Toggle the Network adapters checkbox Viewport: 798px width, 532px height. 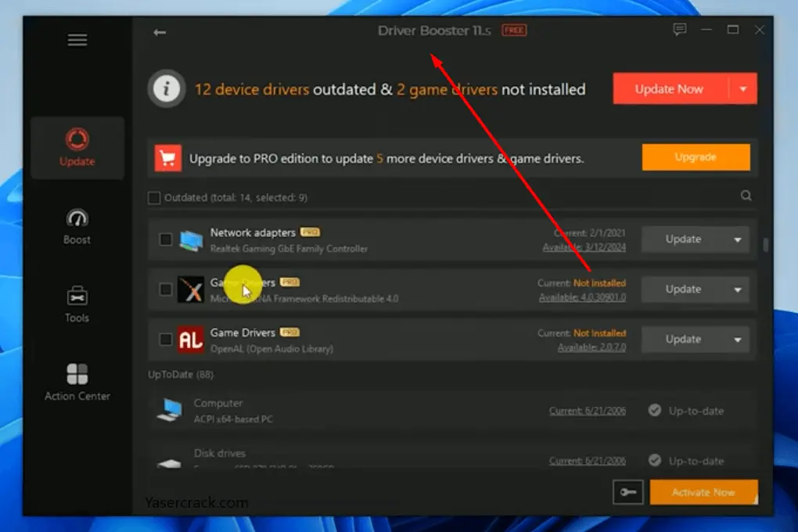(x=166, y=239)
